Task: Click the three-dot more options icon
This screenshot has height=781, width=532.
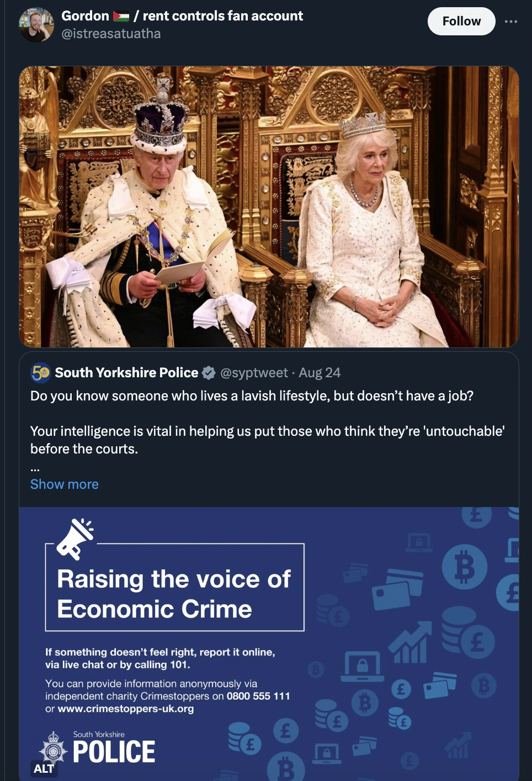Action: tap(511, 22)
